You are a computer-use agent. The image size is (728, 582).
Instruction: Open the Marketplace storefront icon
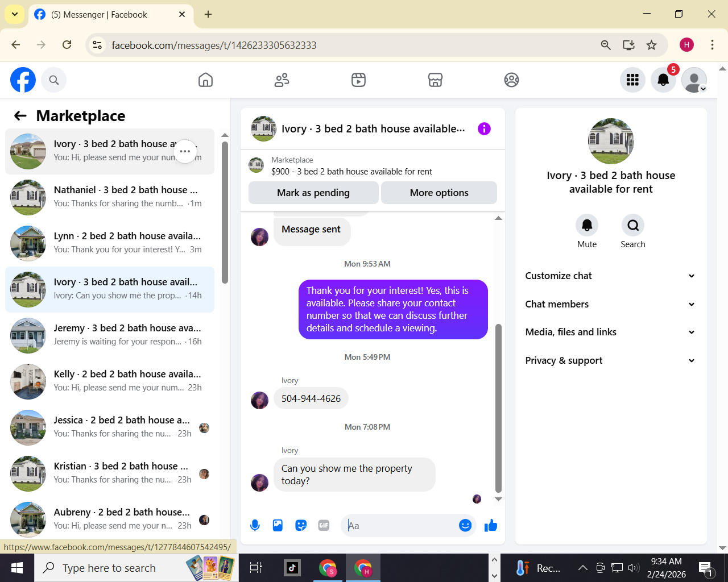pyautogui.click(x=435, y=80)
